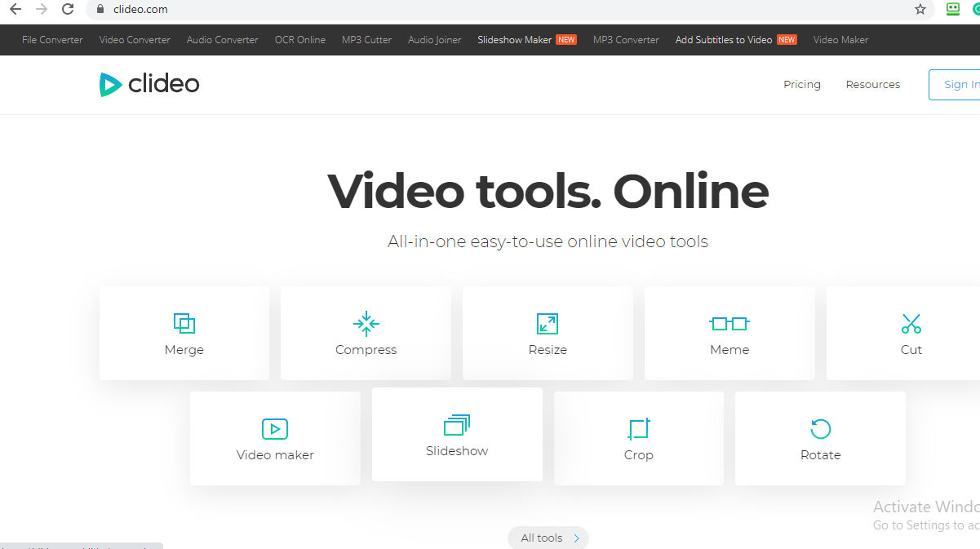Select the Crop tool icon
Viewport: 980px width, 549px height.
(638, 429)
